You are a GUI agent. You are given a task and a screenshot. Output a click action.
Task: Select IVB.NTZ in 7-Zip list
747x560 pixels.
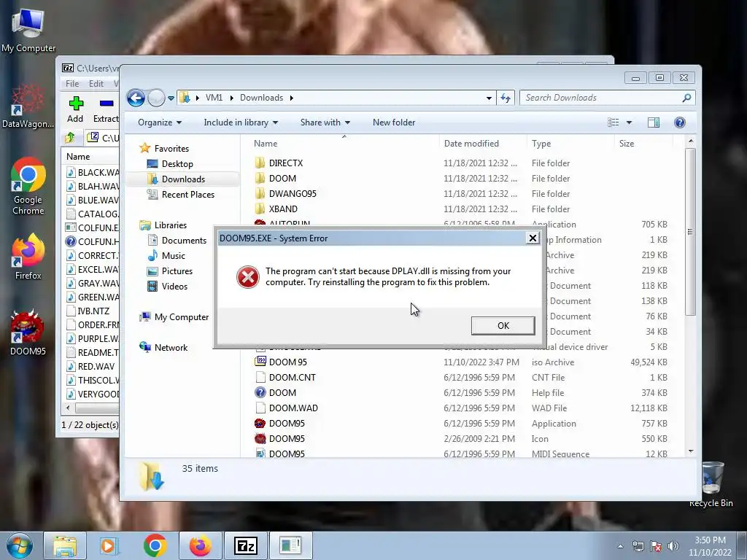pos(88,311)
